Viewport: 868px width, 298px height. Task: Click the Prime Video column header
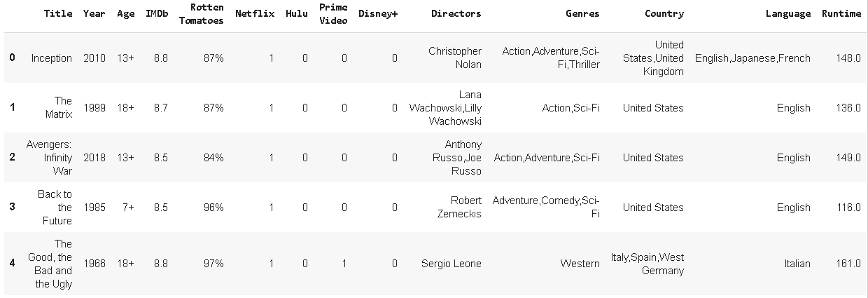click(333, 13)
